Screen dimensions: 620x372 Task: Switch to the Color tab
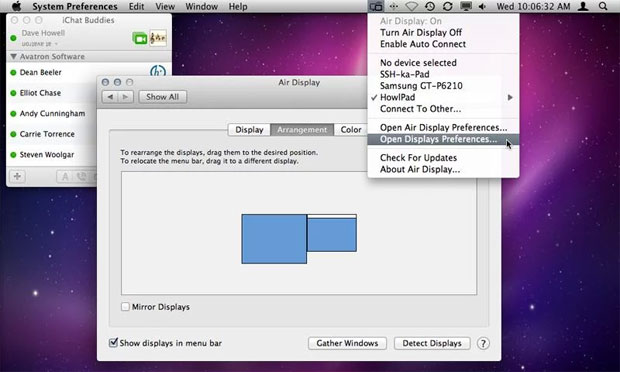click(x=351, y=130)
